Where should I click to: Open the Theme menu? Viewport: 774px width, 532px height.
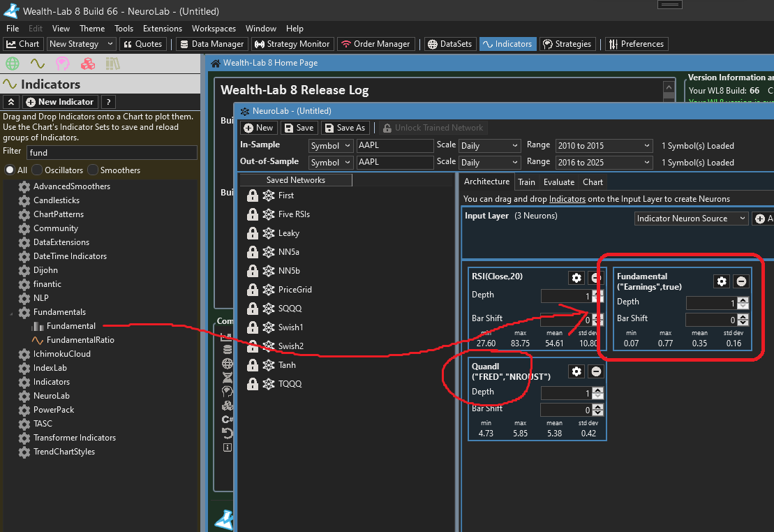coord(92,29)
